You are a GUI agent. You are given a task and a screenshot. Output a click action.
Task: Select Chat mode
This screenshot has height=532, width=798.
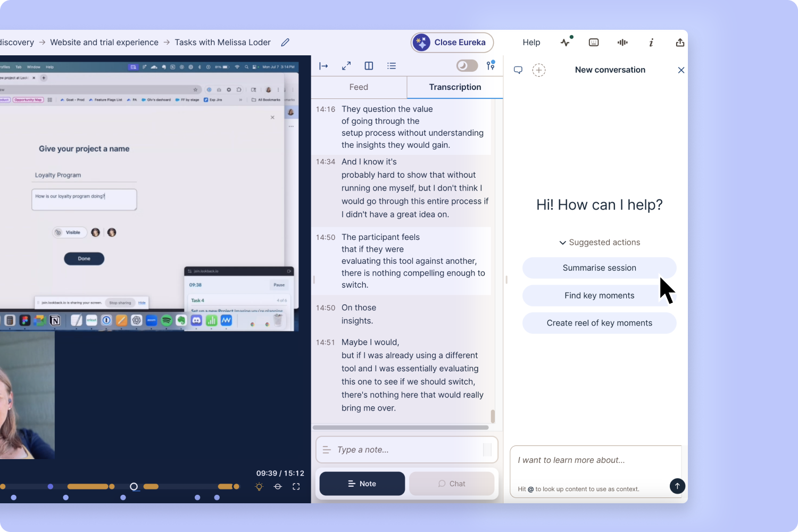click(x=452, y=484)
